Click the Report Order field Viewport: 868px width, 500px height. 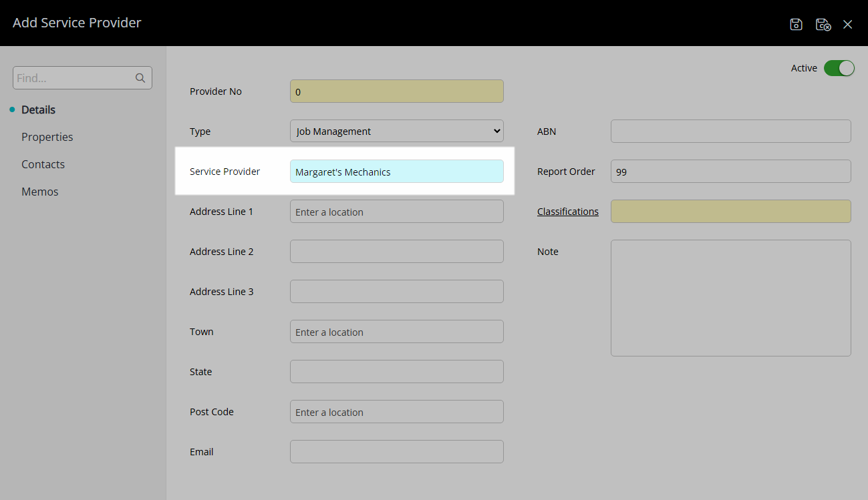pyautogui.click(x=731, y=172)
